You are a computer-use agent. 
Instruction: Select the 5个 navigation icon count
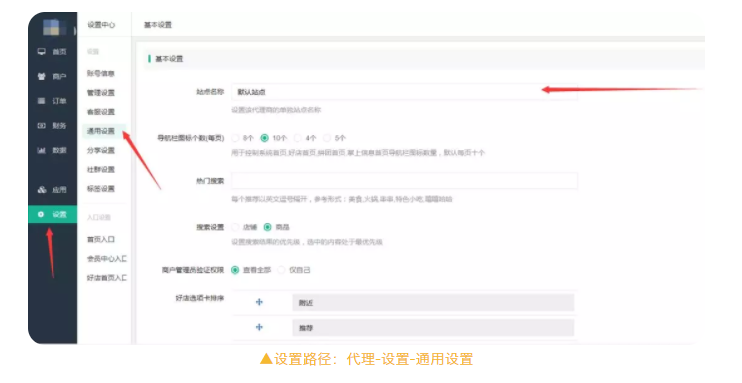point(327,138)
